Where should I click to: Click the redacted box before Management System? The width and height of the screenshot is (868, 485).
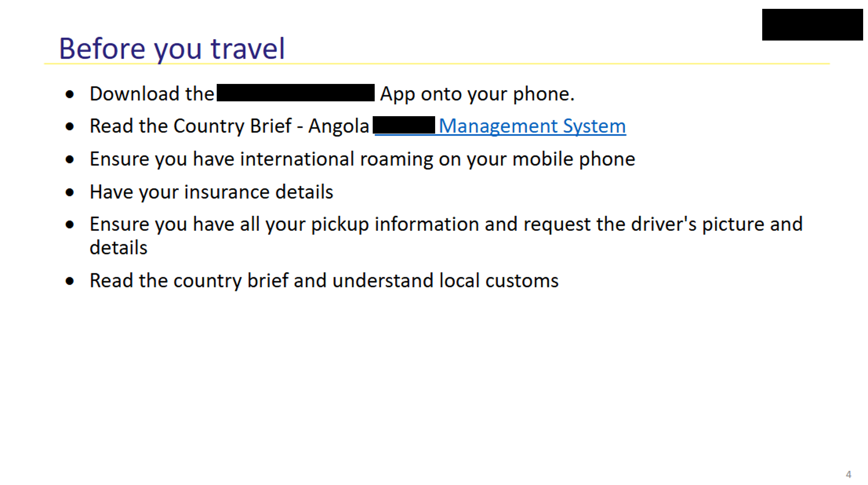[404, 125]
